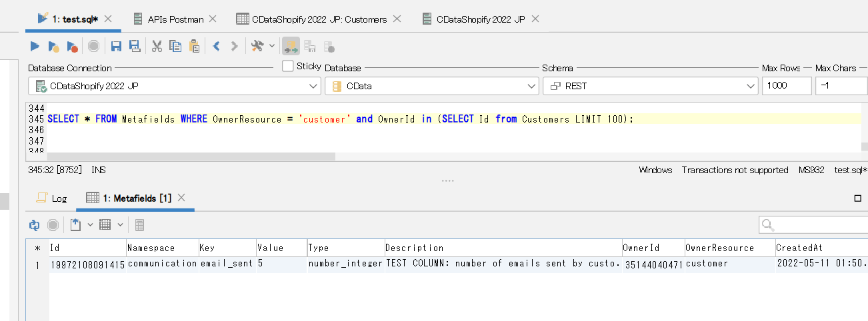Enable the Sticky checkbox
Screen dimensions: 868x321
pyautogui.click(x=288, y=66)
